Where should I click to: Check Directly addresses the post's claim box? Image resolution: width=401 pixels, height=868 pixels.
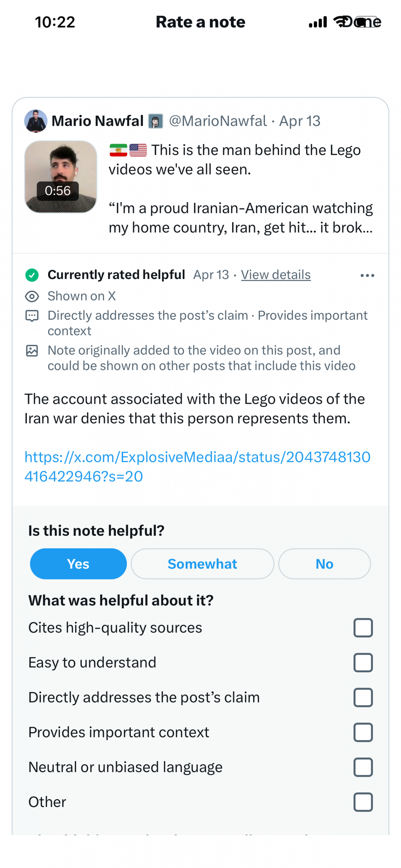pos(363,697)
